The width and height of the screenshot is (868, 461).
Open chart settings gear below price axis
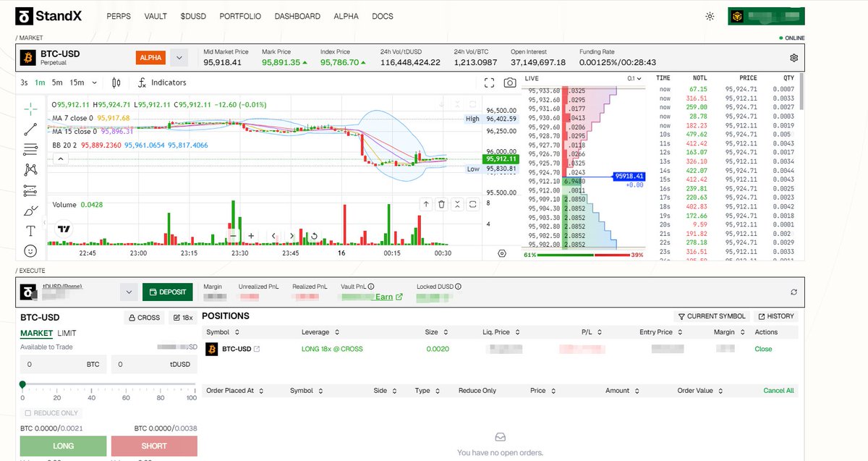click(503, 253)
